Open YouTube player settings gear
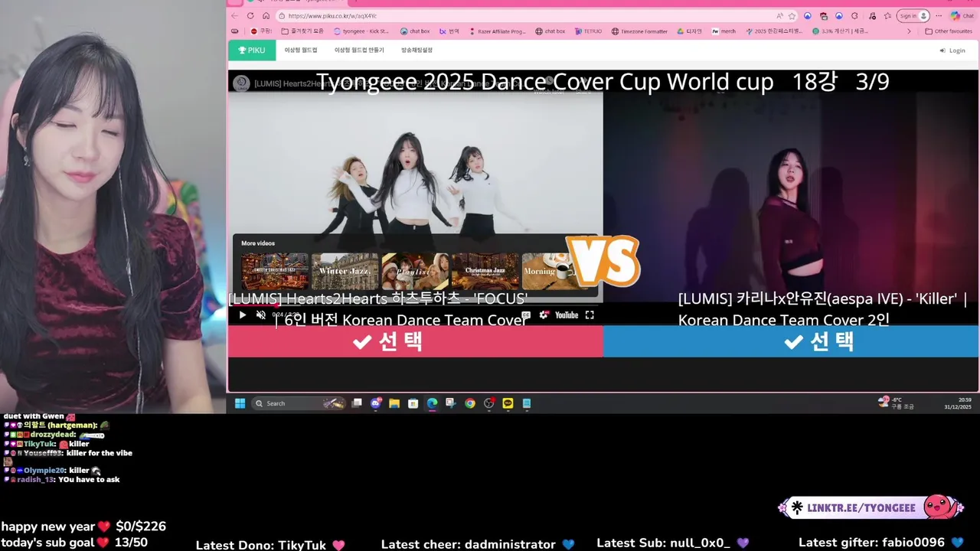 [544, 315]
